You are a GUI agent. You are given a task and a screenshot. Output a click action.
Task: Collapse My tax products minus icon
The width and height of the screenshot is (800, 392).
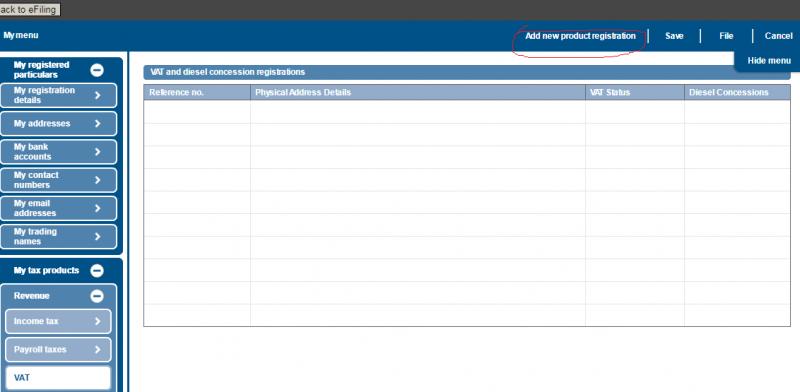click(x=97, y=271)
